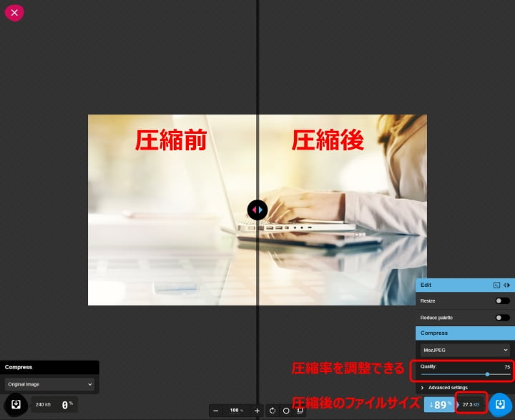Screen dimensions: 515x420
Task: Open the MozJPEG codec dropdown
Action: (x=465, y=350)
